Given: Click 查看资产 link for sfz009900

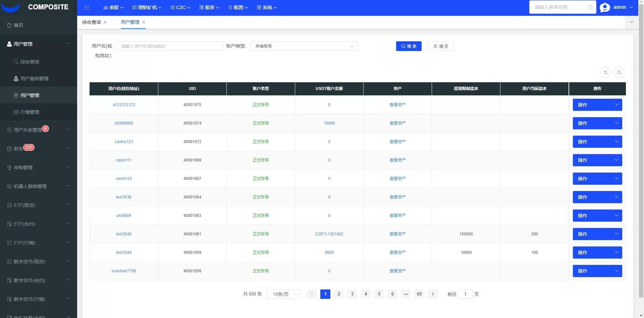Looking at the screenshot, I should [x=397, y=123].
